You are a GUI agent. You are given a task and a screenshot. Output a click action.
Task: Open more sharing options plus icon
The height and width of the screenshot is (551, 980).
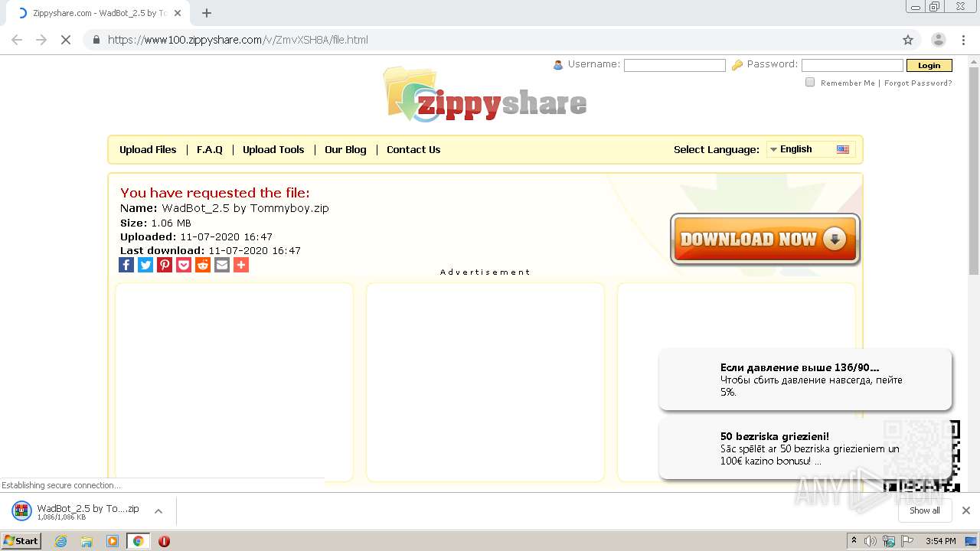(x=241, y=265)
